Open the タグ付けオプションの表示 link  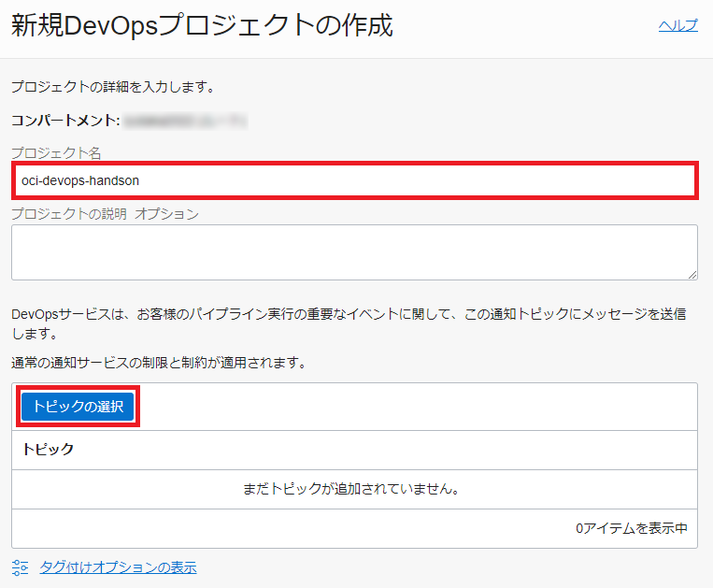coord(118,567)
